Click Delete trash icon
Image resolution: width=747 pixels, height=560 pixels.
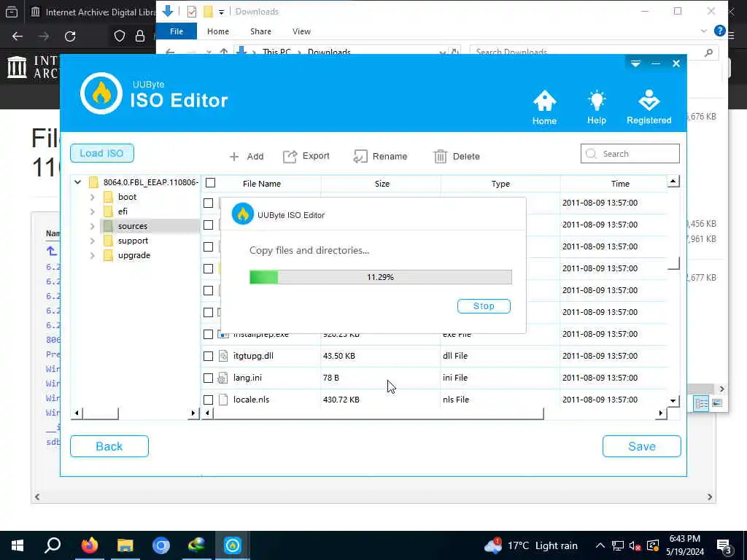pos(440,156)
